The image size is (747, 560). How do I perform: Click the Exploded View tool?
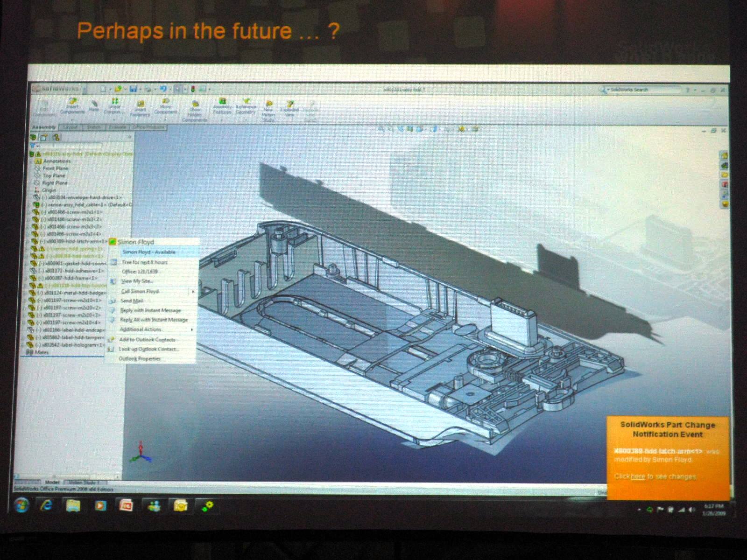[x=289, y=108]
